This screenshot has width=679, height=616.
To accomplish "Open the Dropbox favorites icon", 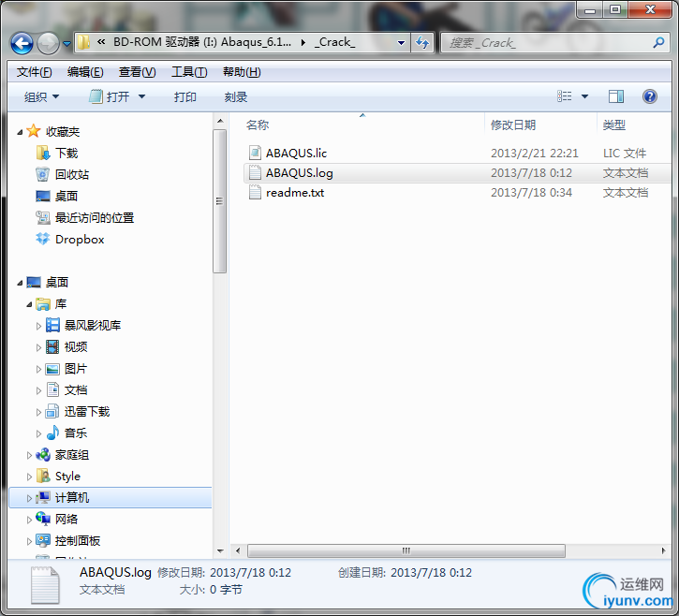I will click(42, 239).
